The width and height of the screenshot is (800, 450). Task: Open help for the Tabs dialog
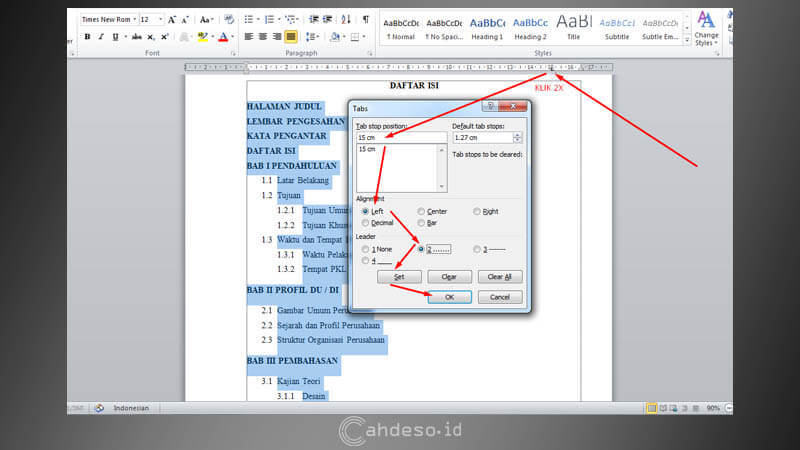(x=490, y=106)
